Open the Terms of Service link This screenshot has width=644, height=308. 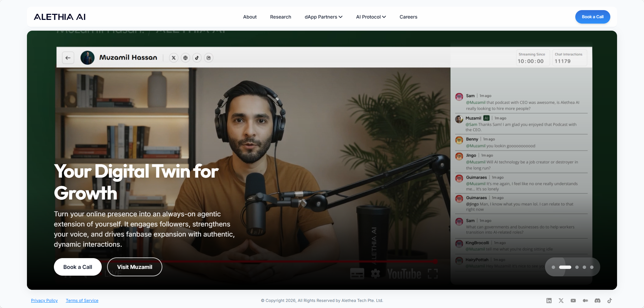click(82, 301)
